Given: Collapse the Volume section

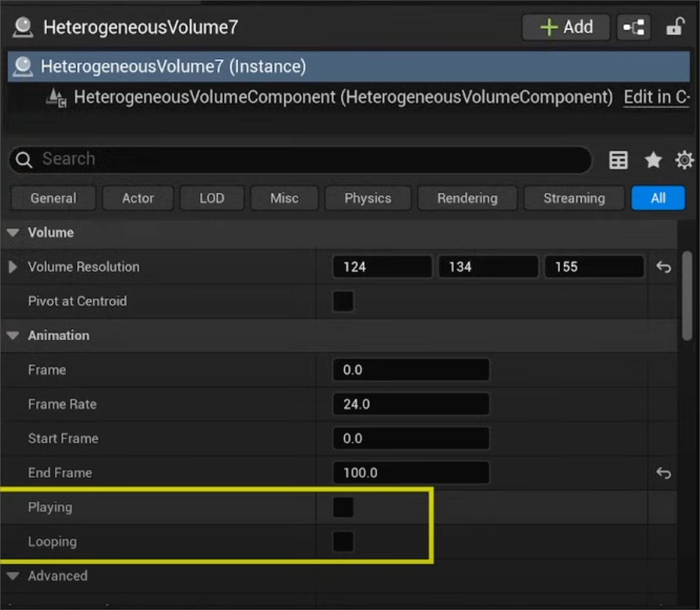Looking at the screenshot, I should click(x=13, y=233).
